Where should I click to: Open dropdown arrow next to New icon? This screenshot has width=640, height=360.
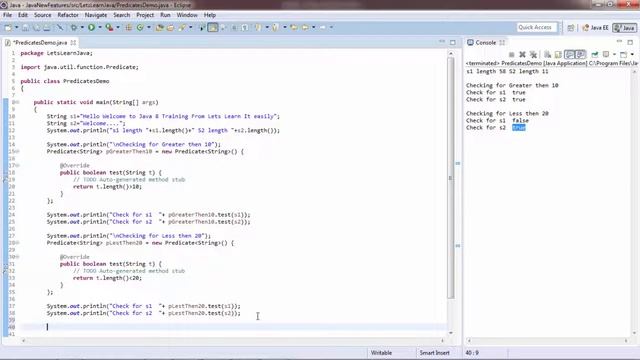(x=16, y=27)
